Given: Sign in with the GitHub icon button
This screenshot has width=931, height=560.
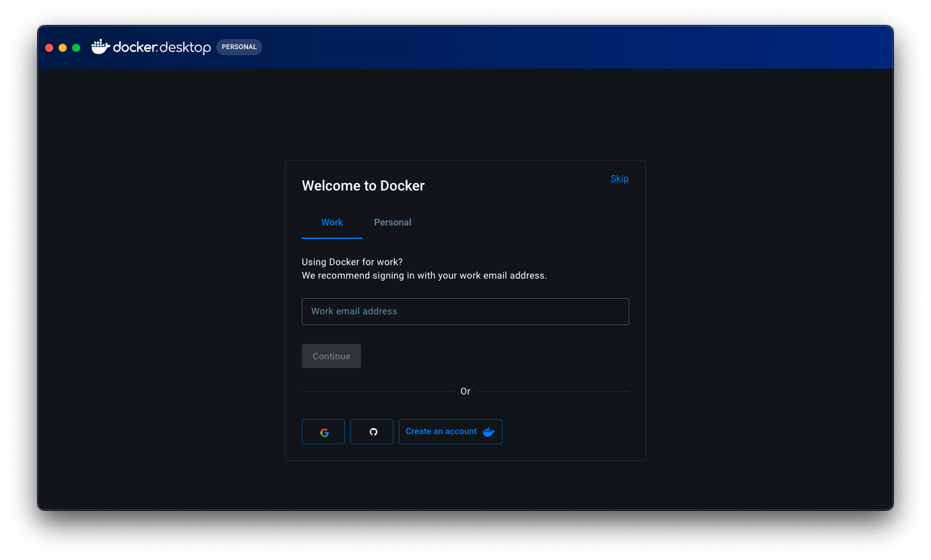Looking at the screenshot, I should 372,432.
